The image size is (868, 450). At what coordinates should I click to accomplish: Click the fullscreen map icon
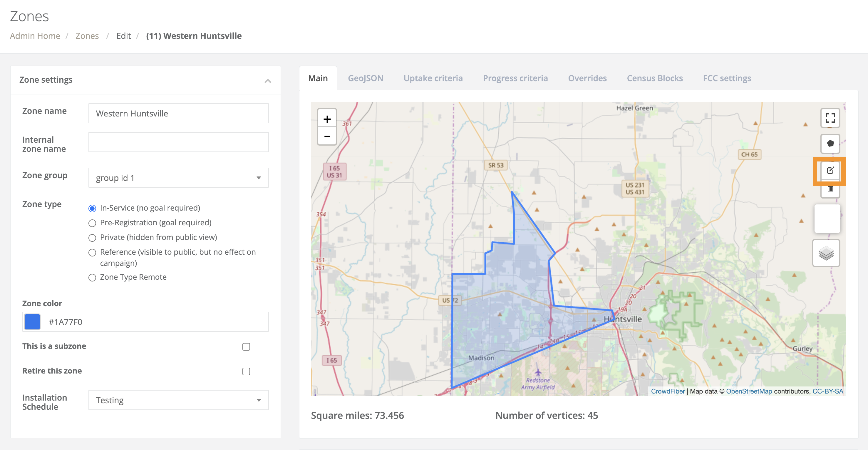830,118
